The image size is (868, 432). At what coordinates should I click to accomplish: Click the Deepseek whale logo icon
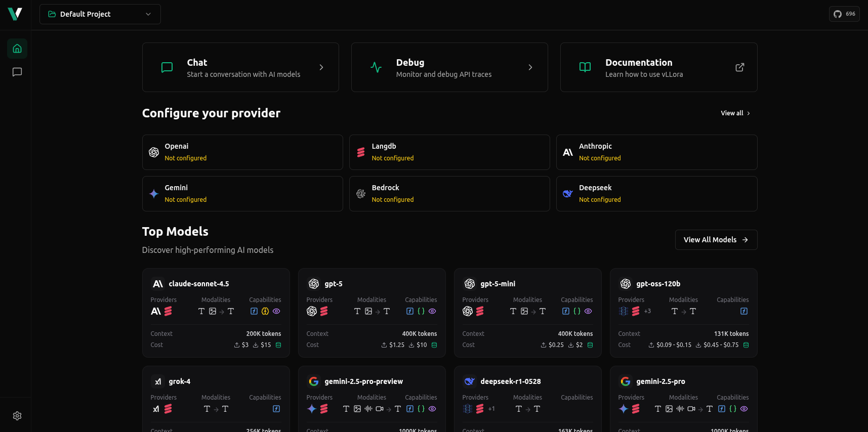pyautogui.click(x=568, y=194)
